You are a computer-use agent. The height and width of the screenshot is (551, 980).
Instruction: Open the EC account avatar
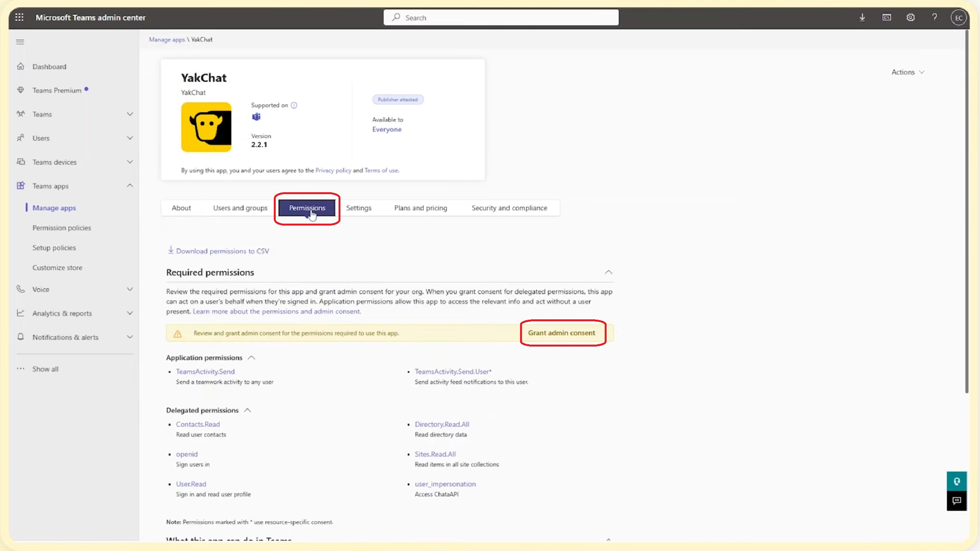point(958,18)
